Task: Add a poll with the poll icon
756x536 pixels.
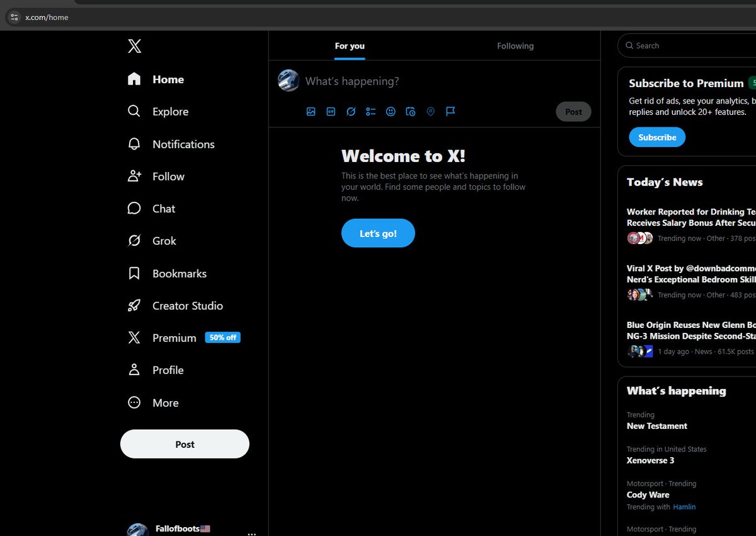Action: pos(370,112)
